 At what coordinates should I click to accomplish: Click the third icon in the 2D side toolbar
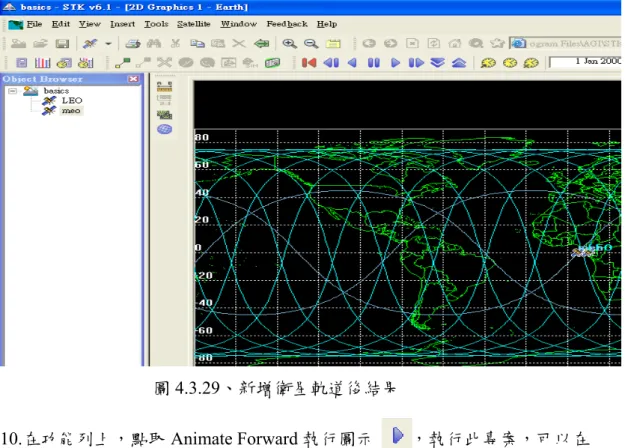click(x=164, y=115)
